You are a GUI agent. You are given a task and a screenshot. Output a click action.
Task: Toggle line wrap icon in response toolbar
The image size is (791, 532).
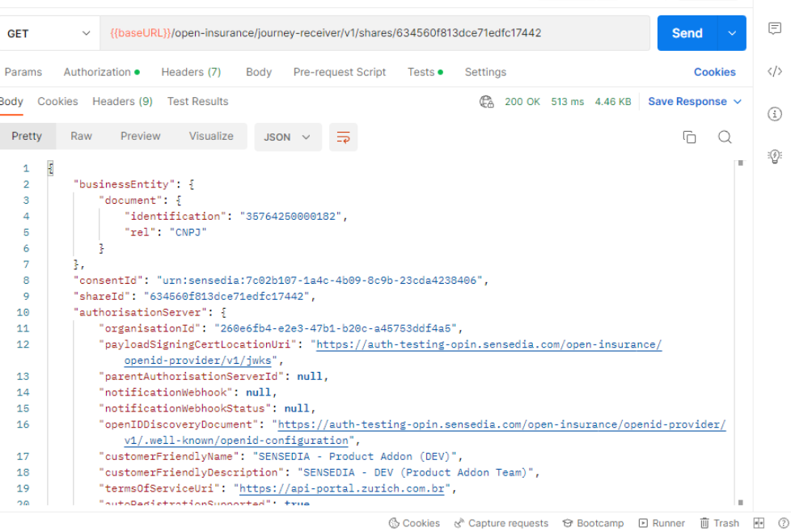pyautogui.click(x=344, y=137)
